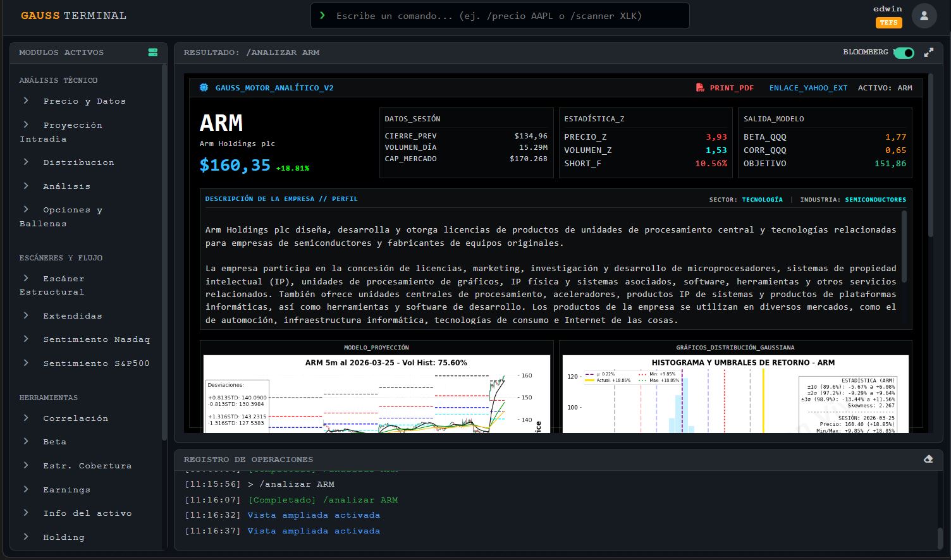Click the orange TEFS badge under edwin
This screenshot has width=951, height=560.
point(888,23)
